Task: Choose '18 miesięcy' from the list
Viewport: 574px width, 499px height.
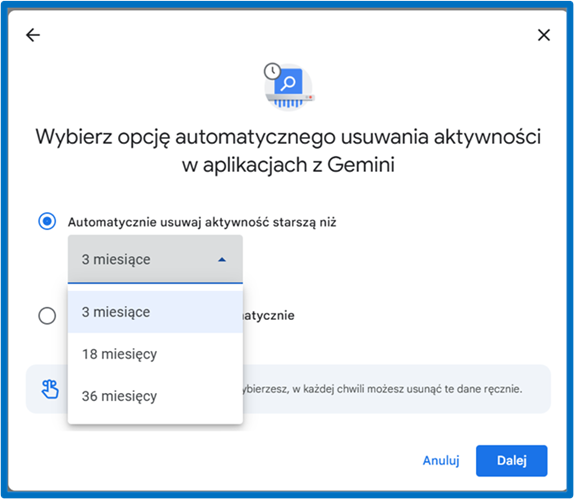Action: (155, 354)
